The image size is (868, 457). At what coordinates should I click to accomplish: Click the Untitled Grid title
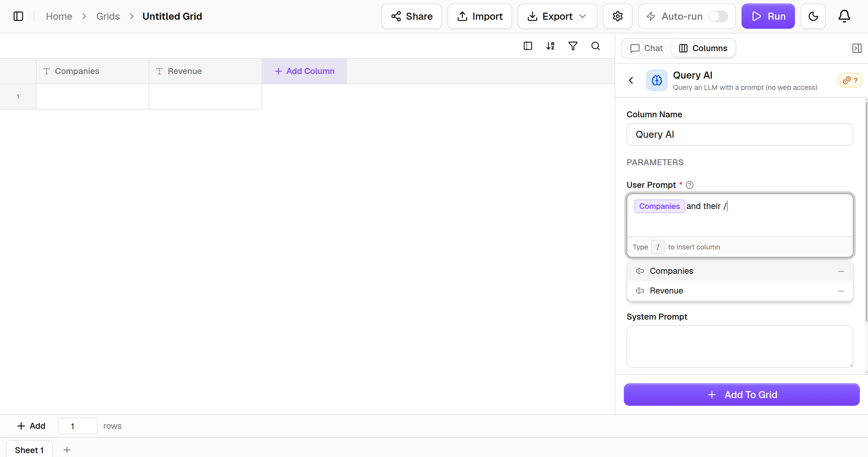tap(172, 16)
